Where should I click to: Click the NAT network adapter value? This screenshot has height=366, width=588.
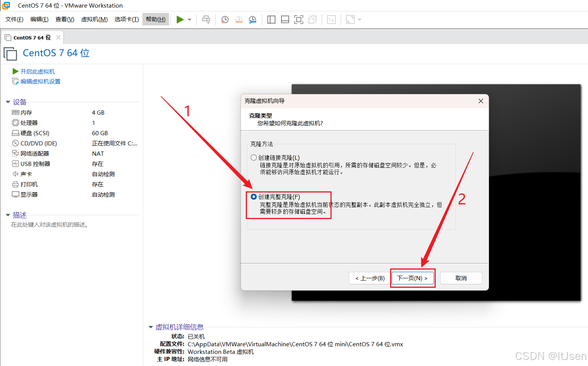pyautogui.click(x=98, y=153)
